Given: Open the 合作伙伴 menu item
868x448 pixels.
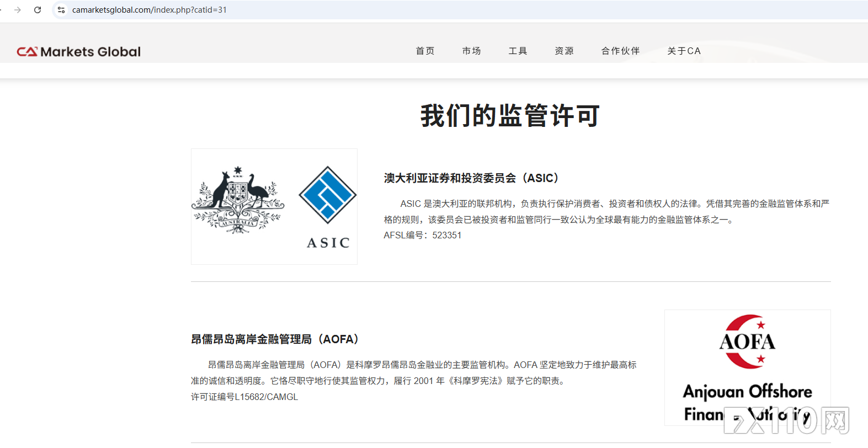Looking at the screenshot, I should [620, 51].
